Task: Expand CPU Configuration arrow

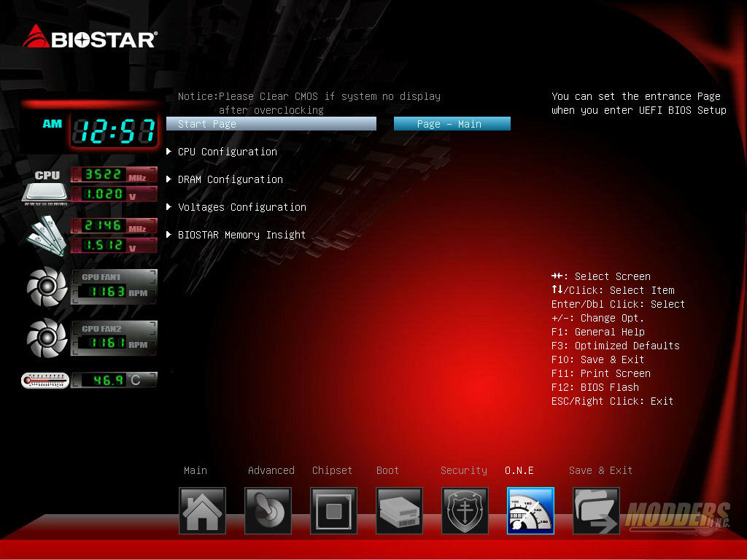Action: (169, 152)
